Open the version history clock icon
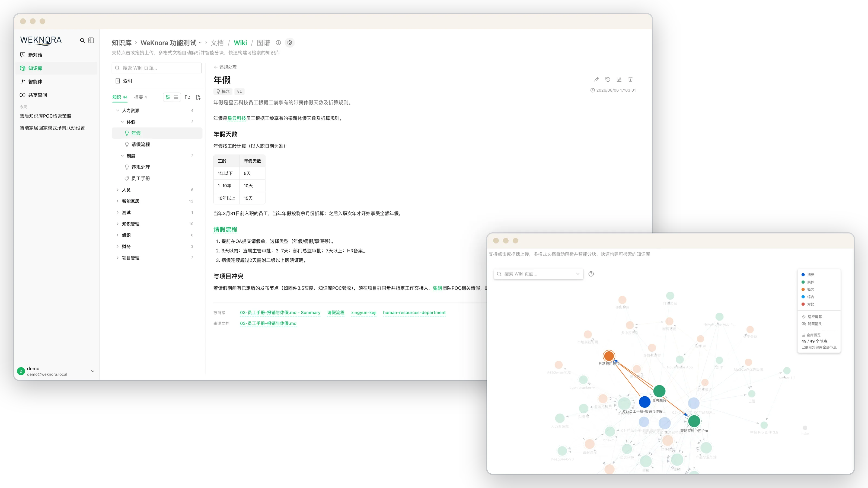The height and width of the screenshot is (488, 868). (x=608, y=79)
